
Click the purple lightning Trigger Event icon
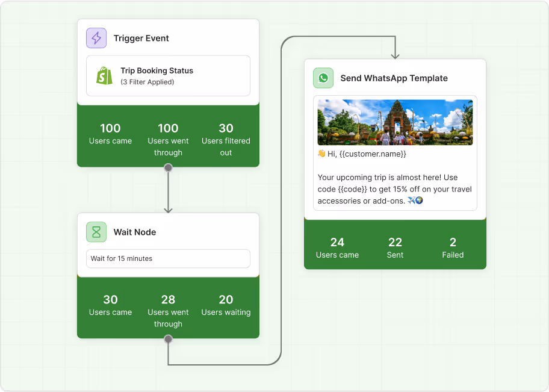(96, 38)
